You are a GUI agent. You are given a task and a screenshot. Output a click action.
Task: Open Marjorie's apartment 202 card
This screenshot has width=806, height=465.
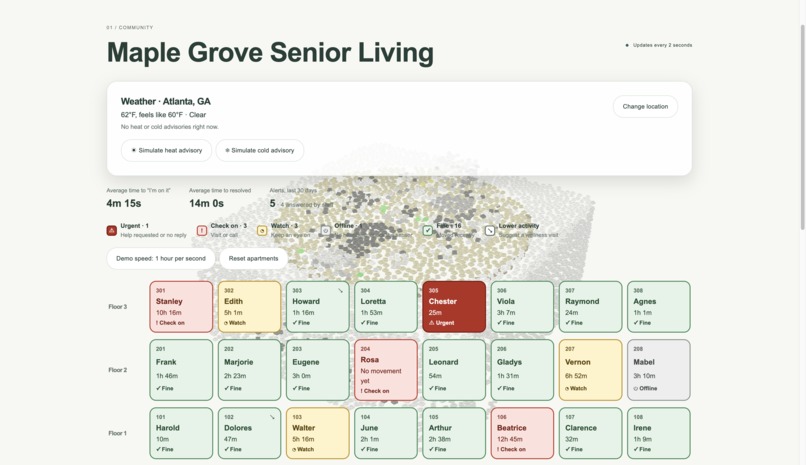(249, 370)
